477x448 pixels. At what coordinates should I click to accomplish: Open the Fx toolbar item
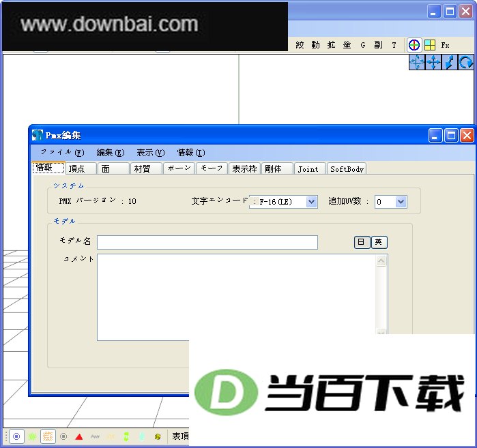(x=445, y=45)
